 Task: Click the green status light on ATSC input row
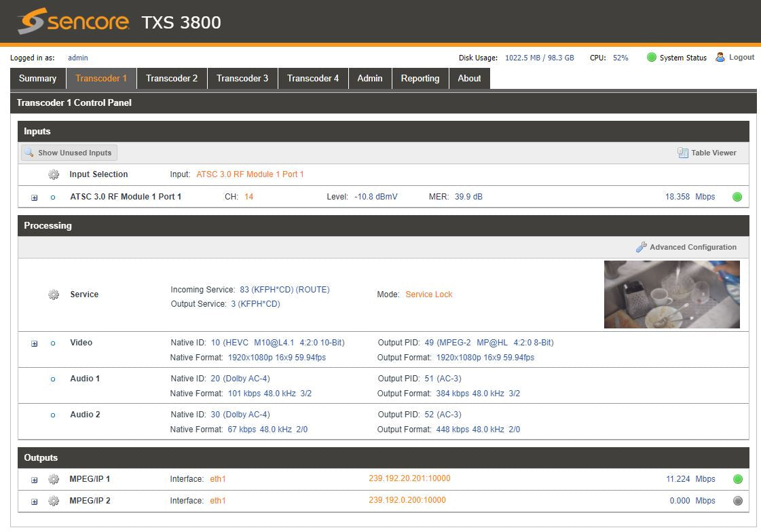click(x=737, y=197)
